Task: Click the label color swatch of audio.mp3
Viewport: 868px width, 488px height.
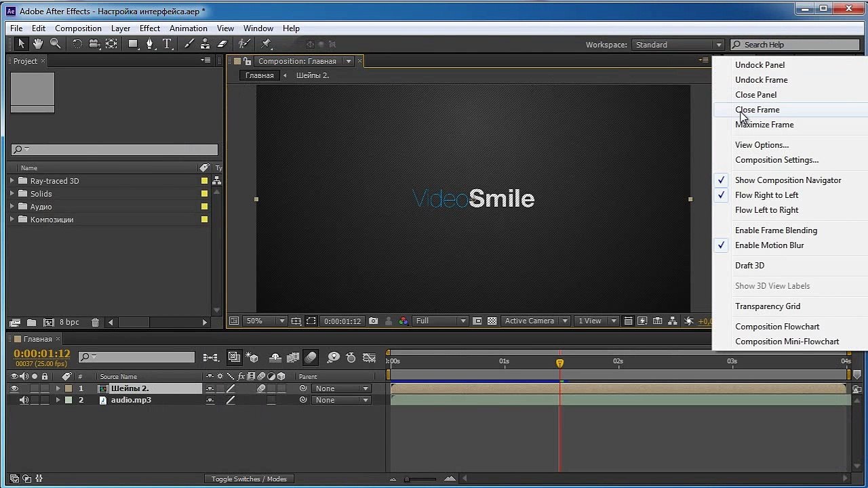Action: click(68, 400)
